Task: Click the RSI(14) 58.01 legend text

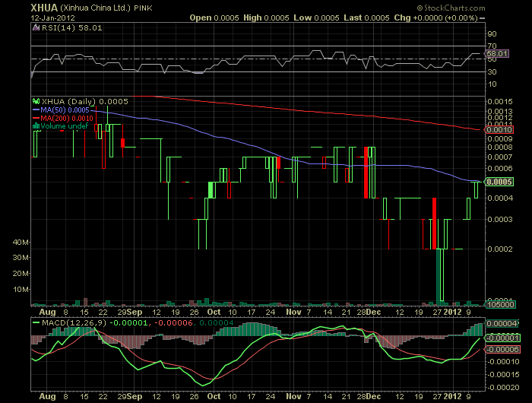Action: 72,28
